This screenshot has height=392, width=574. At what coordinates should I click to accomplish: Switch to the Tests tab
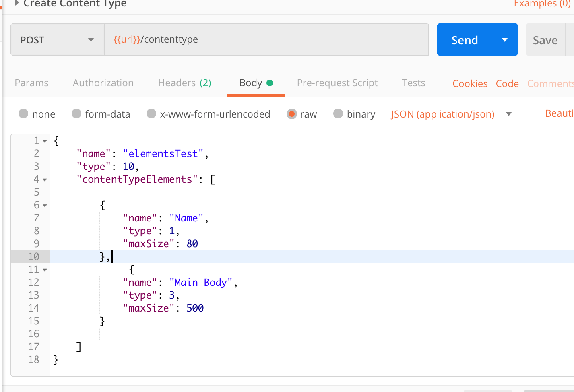click(x=413, y=83)
